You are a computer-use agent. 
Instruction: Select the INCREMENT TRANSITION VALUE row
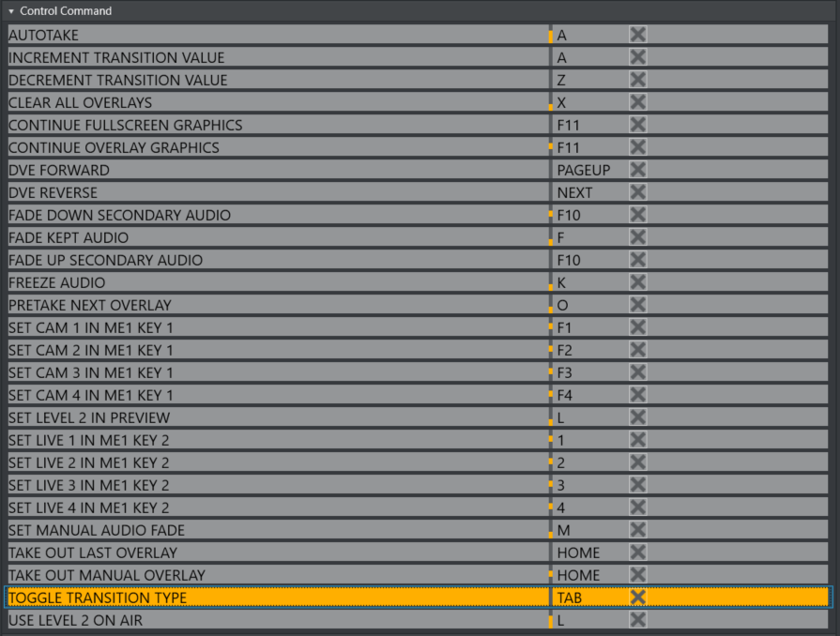point(278,57)
